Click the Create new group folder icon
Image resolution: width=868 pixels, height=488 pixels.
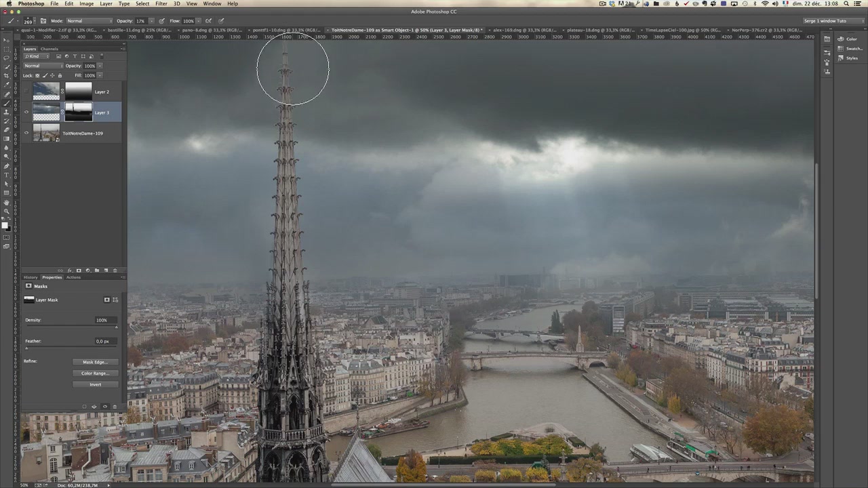[97, 270]
